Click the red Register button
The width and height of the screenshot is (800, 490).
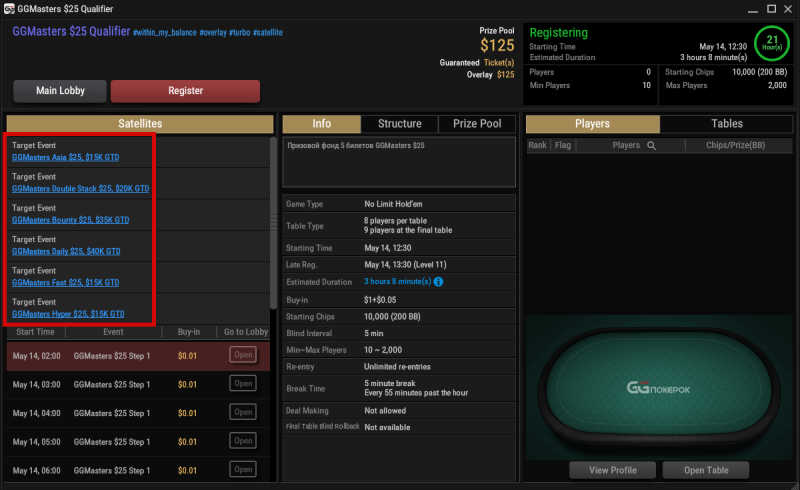[185, 91]
